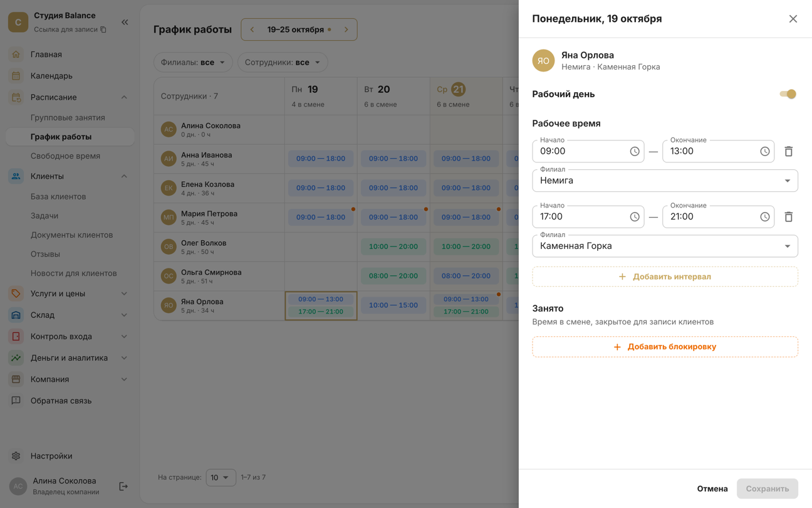Click the Начало field containing 09:00

pyautogui.click(x=588, y=151)
